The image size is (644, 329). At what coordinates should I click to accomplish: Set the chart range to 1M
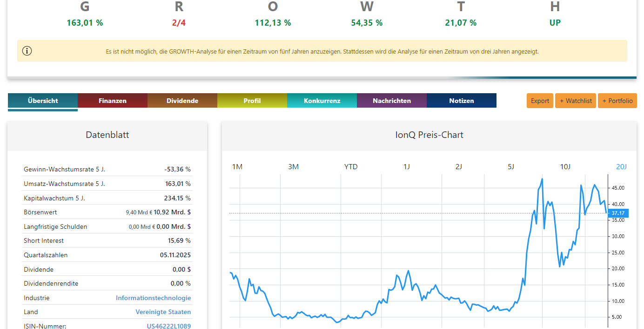[237, 166]
